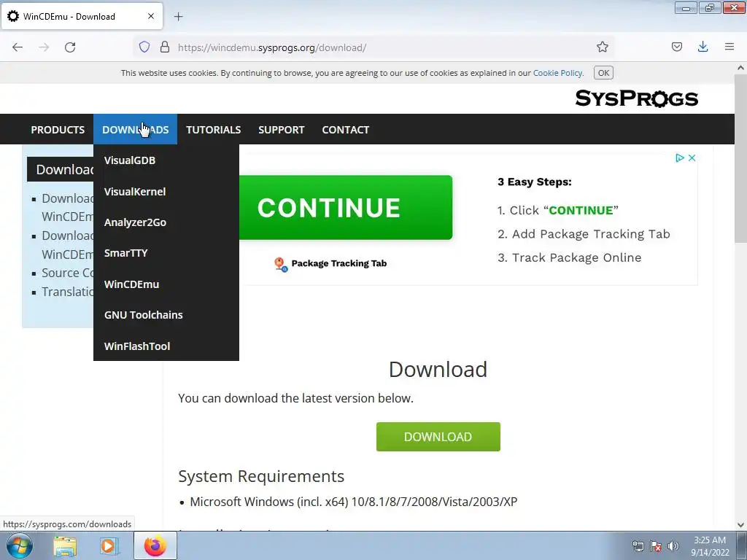The image size is (747, 560).
Task: Open the Firefox application menu
Action: click(729, 47)
